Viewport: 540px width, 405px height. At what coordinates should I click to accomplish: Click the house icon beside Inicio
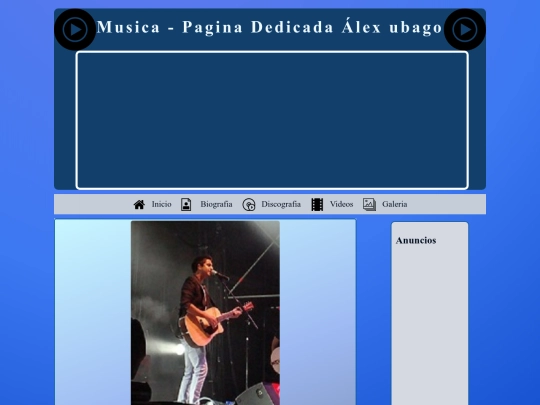pos(139,205)
